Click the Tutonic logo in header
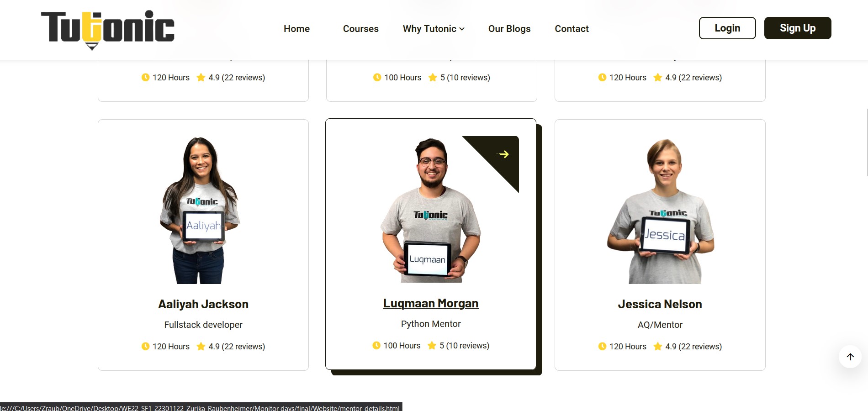 pos(107,29)
